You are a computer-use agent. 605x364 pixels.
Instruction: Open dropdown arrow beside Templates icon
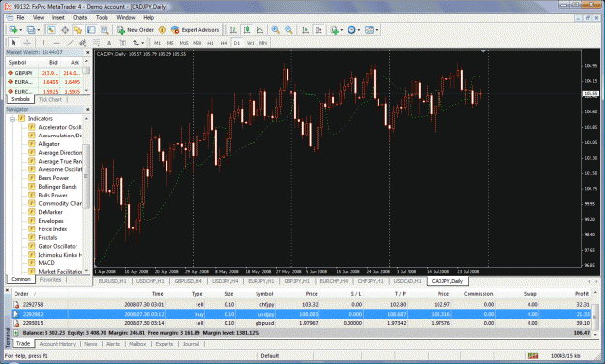point(377,30)
